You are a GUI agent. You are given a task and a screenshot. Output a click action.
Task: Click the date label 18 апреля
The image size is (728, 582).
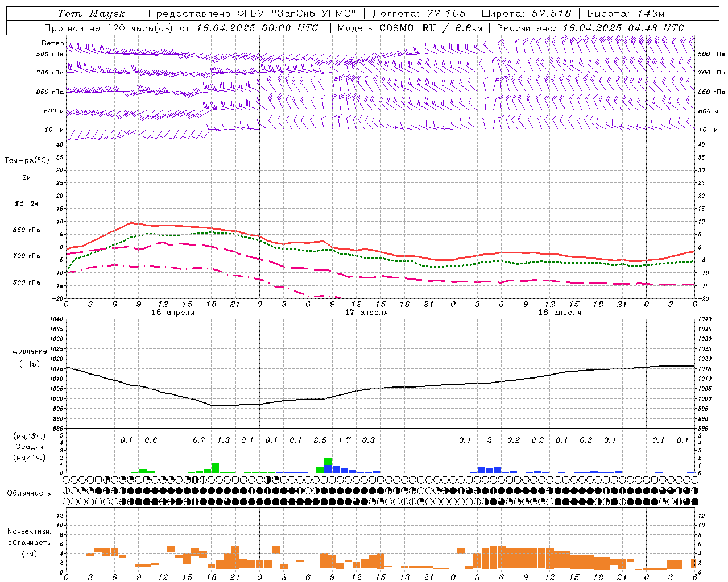pyautogui.click(x=560, y=313)
